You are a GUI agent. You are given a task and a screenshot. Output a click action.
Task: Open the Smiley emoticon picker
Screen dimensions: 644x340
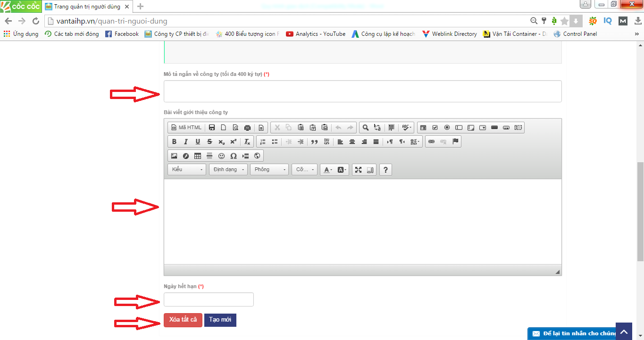point(221,156)
